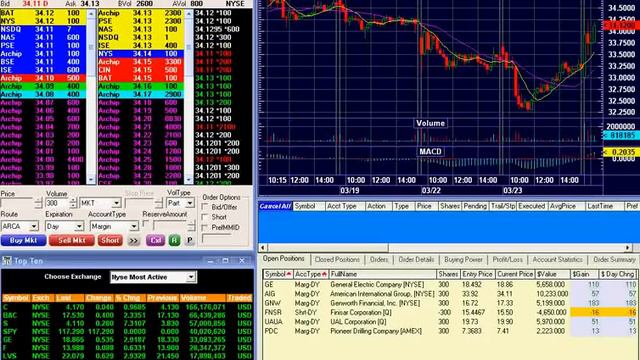
Task: Click the $Gain column header
Action: tap(583, 274)
